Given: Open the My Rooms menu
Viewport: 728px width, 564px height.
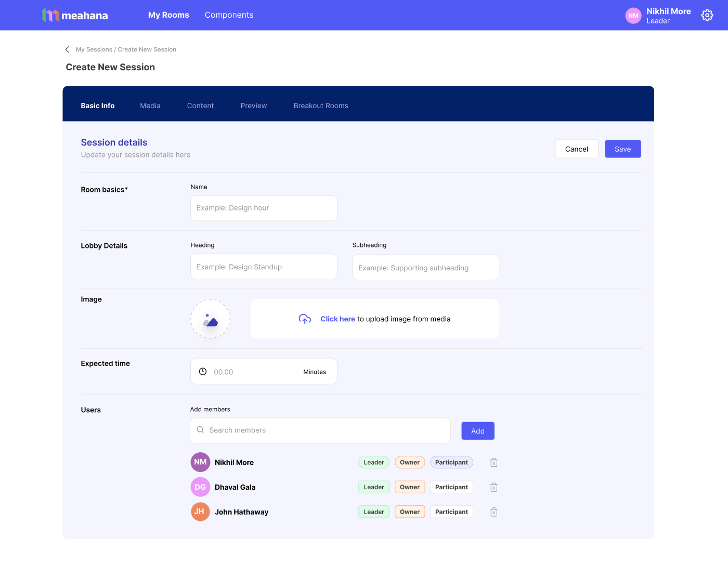Looking at the screenshot, I should (168, 15).
